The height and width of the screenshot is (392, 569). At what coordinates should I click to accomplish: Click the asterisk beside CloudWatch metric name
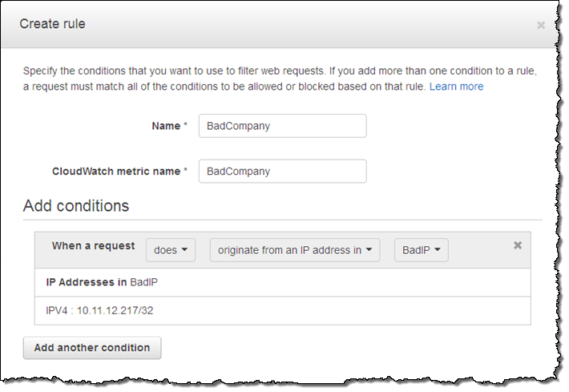click(184, 171)
